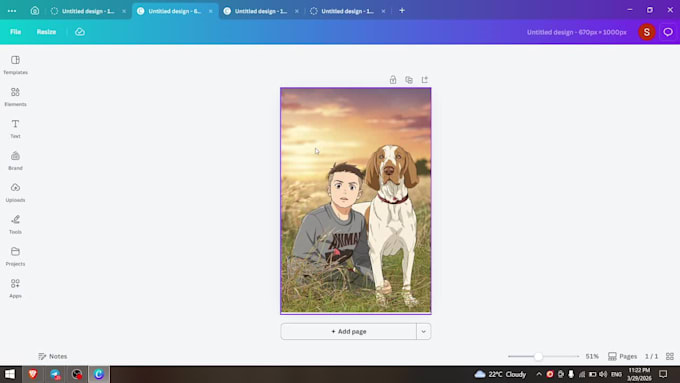Viewport: 680px width, 383px height.
Task: Open the Apps panel
Action: [x=15, y=288]
